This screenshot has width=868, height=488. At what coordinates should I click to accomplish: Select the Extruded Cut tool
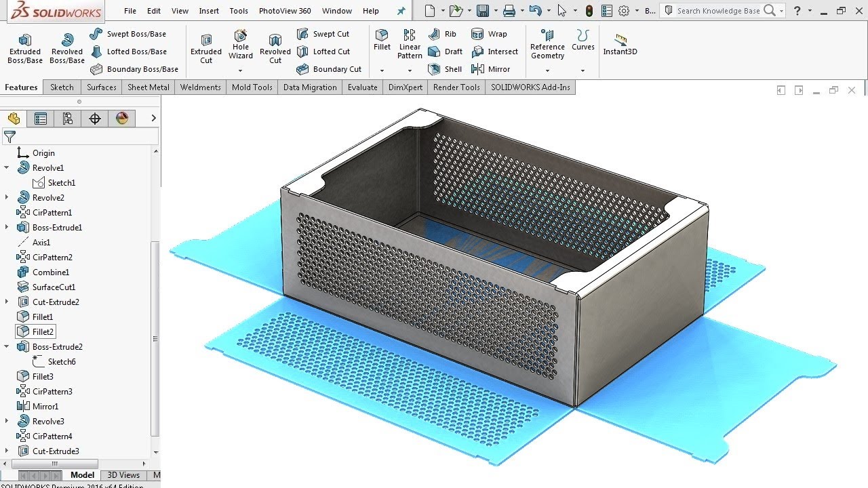click(206, 49)
